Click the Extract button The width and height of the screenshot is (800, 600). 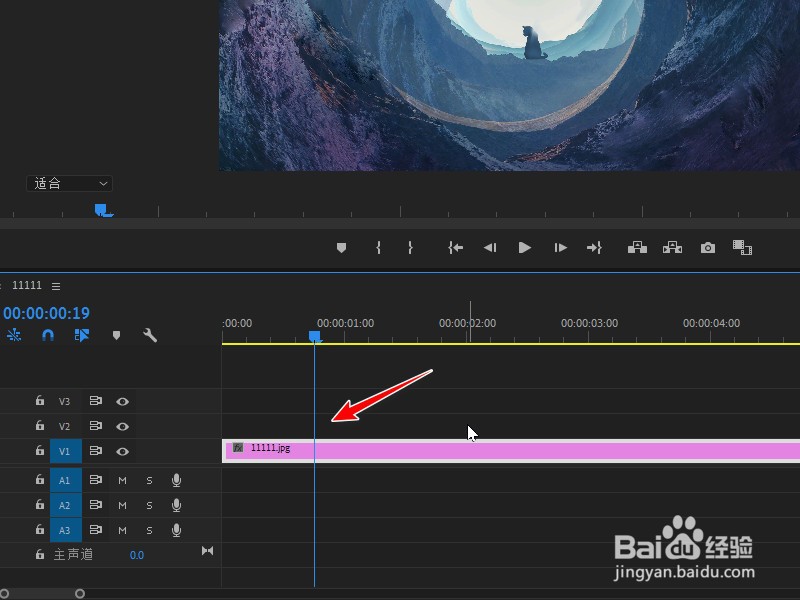pos(672,248)
